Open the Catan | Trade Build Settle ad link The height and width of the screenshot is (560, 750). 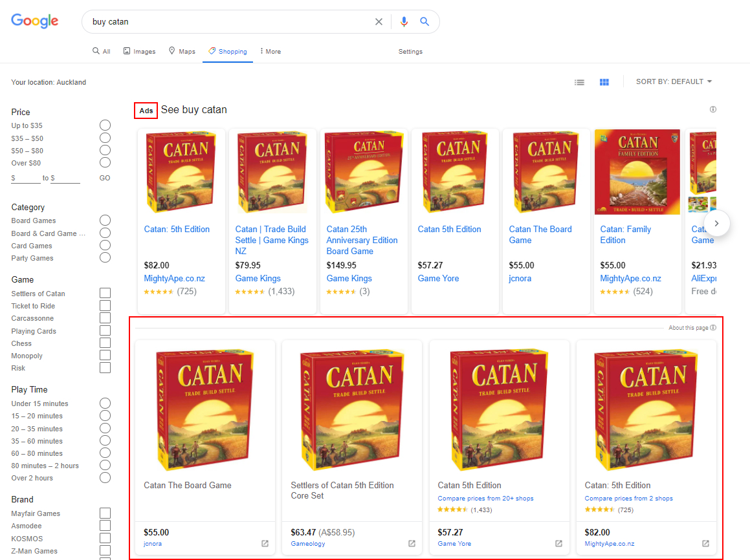(x=272, y=241)
